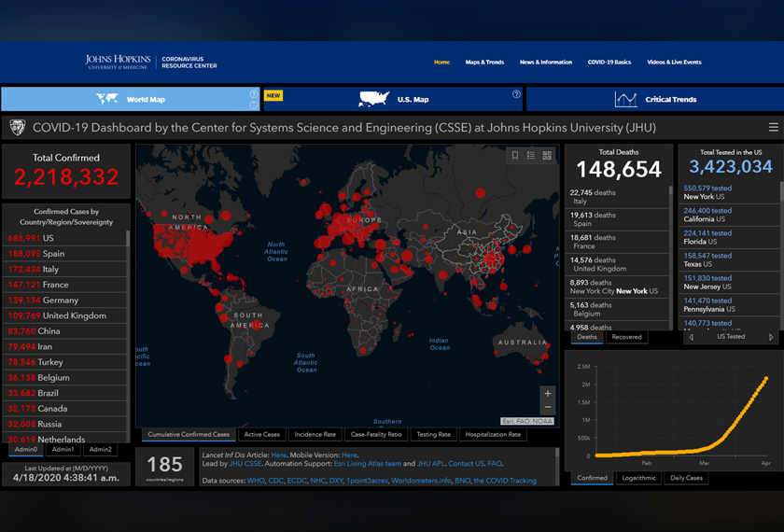Click the upper help icon on World Map tab
The image size is (784, 532).
pyautogui.click(x=254, y=93)
